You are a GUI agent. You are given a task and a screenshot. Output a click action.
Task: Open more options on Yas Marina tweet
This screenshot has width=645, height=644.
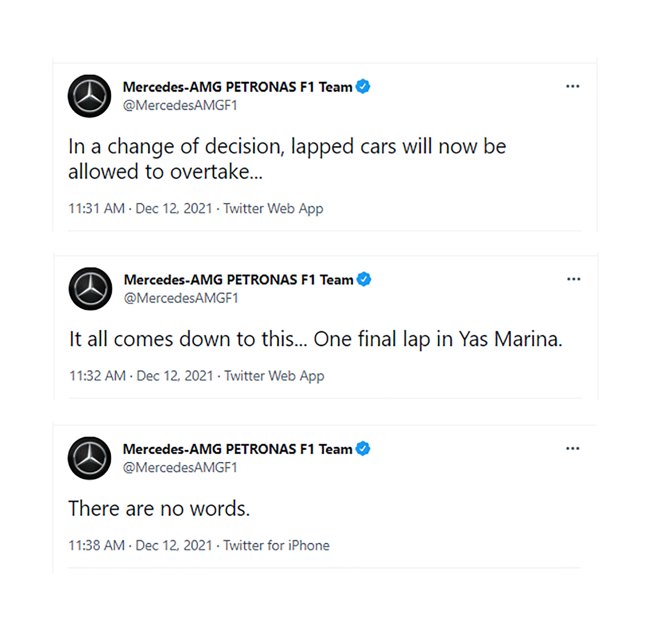[574, 279]
